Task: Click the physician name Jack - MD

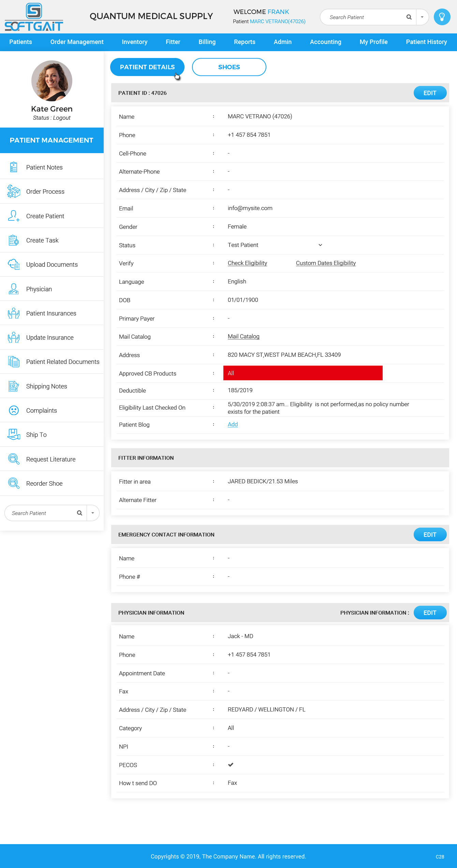Action: coord(240,636)
